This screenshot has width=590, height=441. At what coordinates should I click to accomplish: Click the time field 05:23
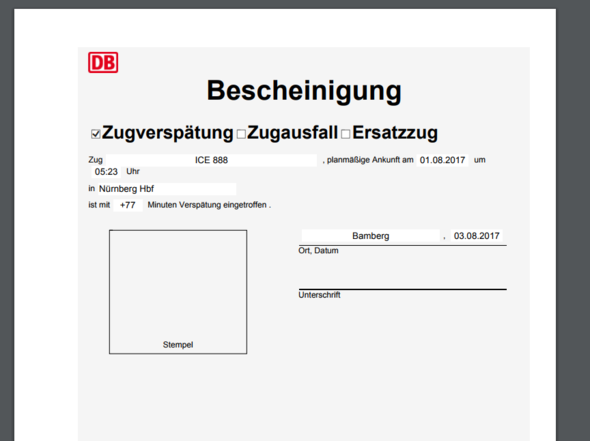[106, 172]
